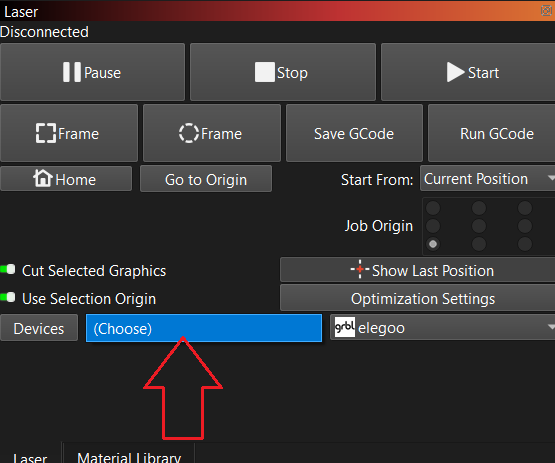Switch to the Material Library tab

[129, 456]
